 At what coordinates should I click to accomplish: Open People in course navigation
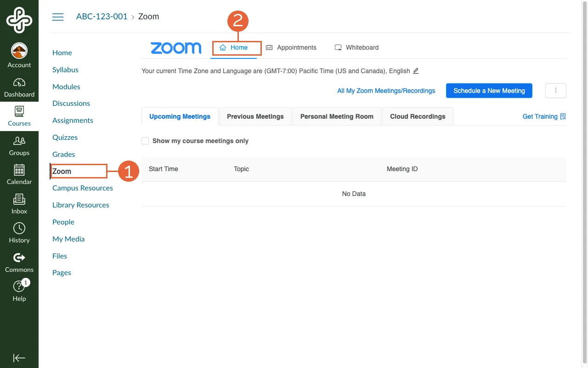tap(63, 222)
